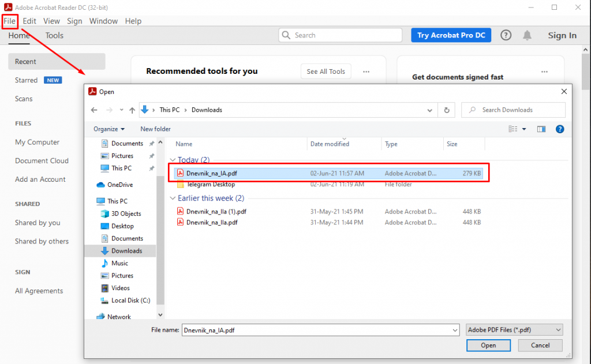Viewport: 591px width, 364px height.
Task: Open dialog help blue question icon
Action: [x=560, y=129]
